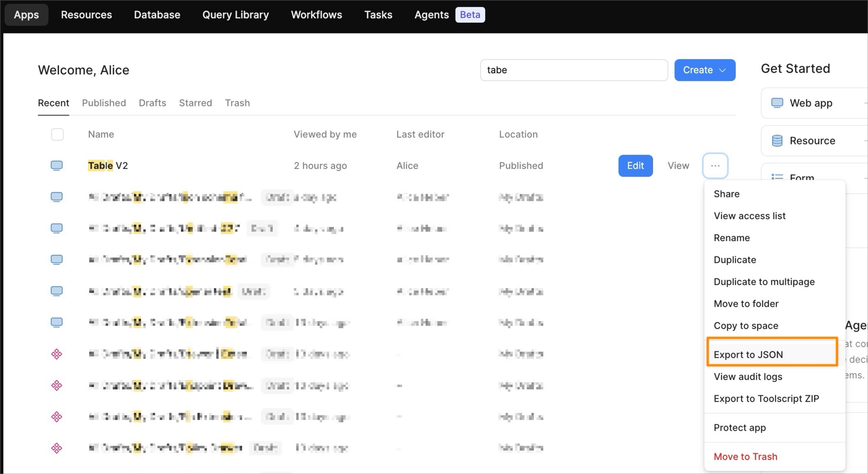Click the Web app card in Get Started
The image size is (868, 474).
pos(814,103)
